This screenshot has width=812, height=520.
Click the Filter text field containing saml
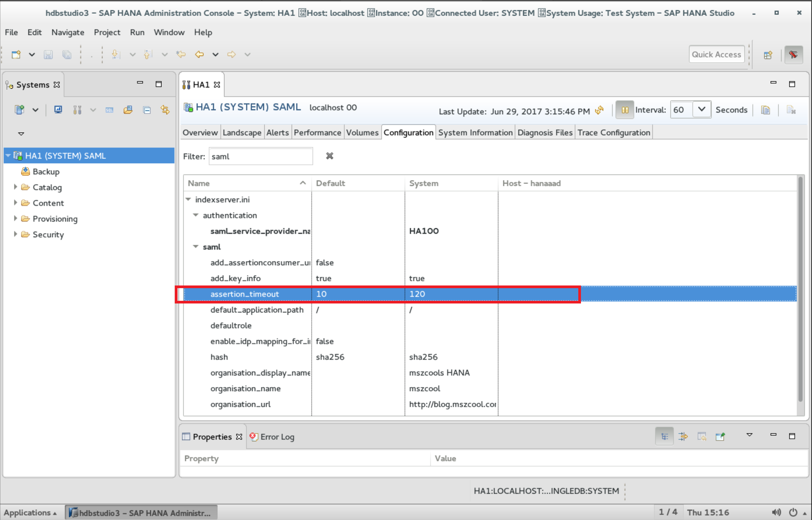pyautogui.click(x=261, y=156)
